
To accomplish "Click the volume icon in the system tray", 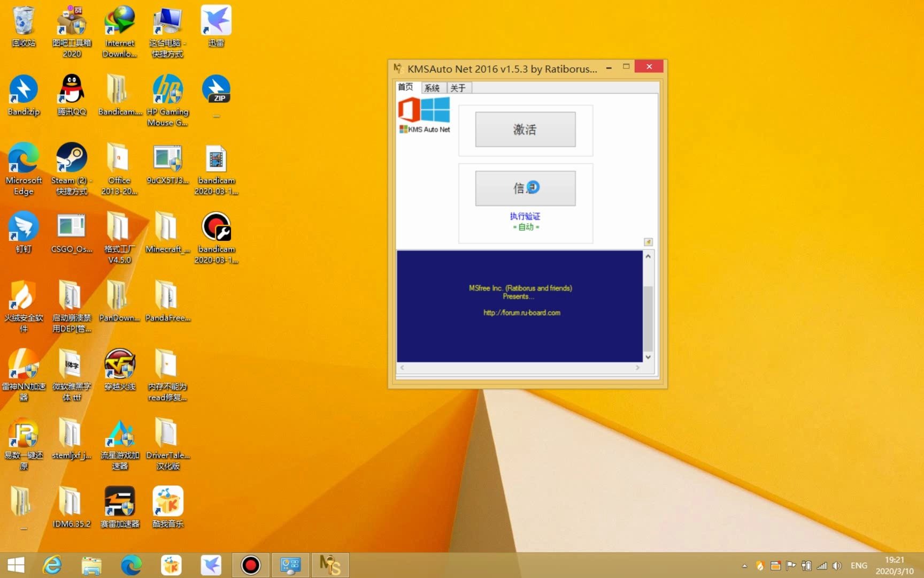I will click(x=837, y=566).
